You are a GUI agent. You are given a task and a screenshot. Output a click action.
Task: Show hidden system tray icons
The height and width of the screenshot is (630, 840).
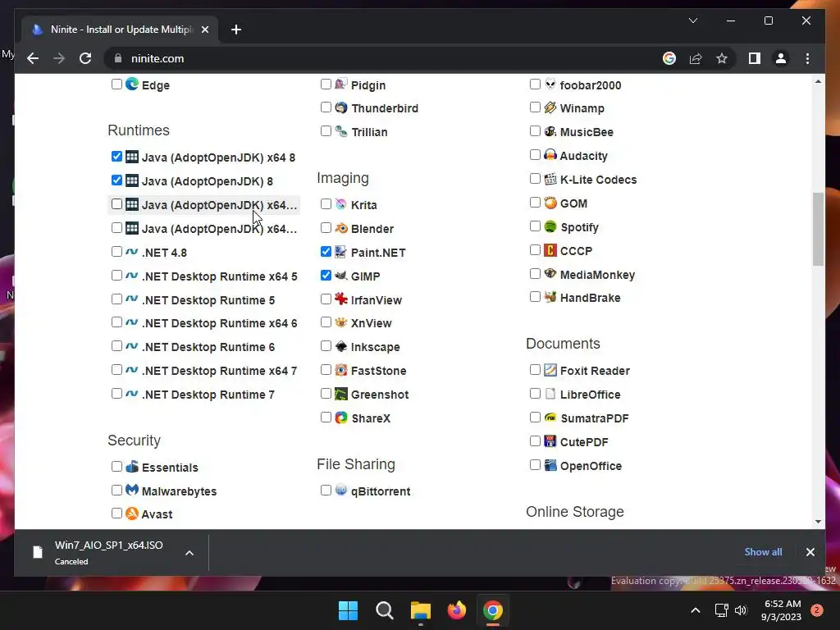[x=695, y=610]
